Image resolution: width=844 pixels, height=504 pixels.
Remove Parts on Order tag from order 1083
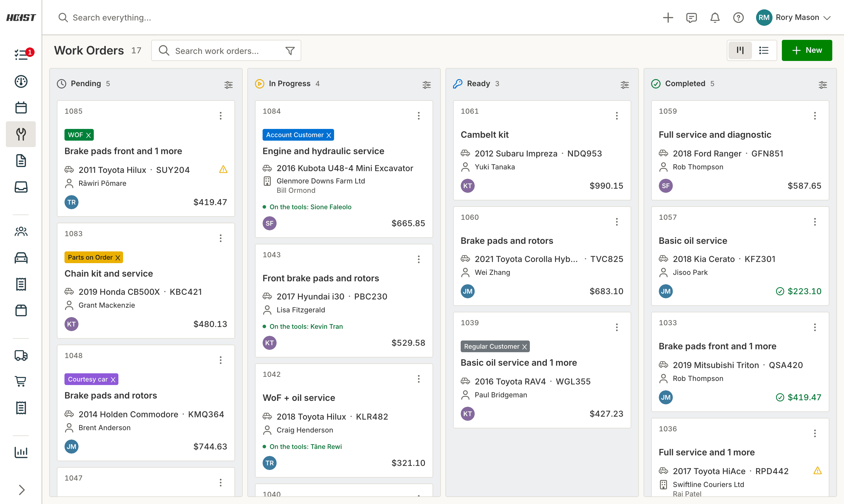pos(118,258)
